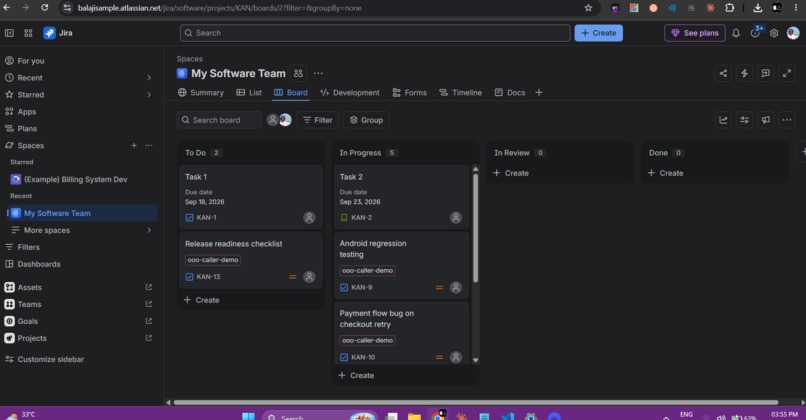The height and width of the screenshot is (420, 806).
Task: Click task type icon on KAN-1
Action: [189, 217]
